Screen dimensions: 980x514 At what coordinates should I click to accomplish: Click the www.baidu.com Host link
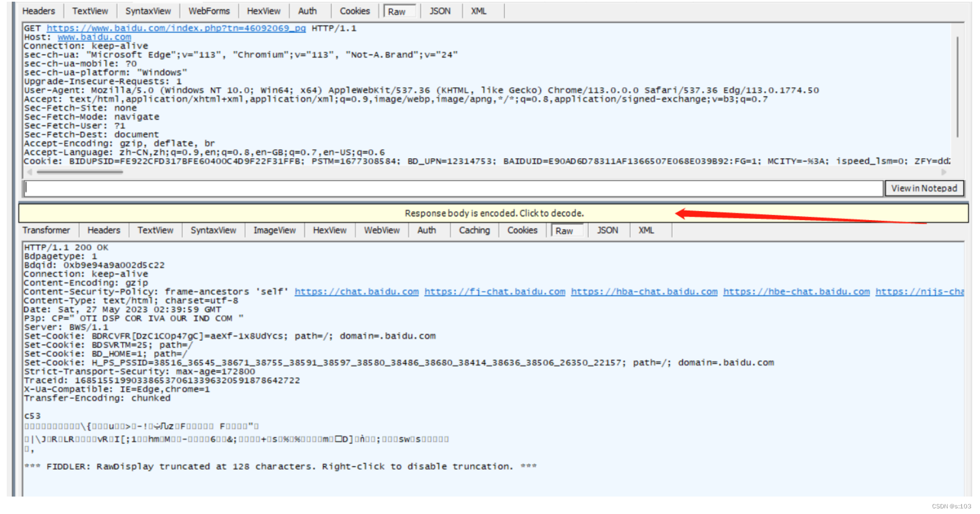pyautogui.click(x=95, y=37)
